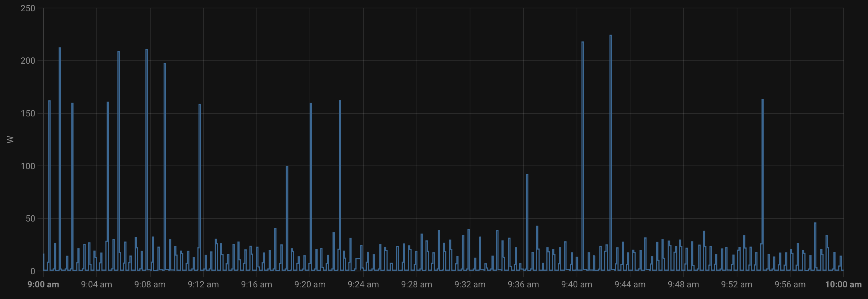Click the 9:32 am time axis label
868x299 pixels.
(x=470, y=284)
